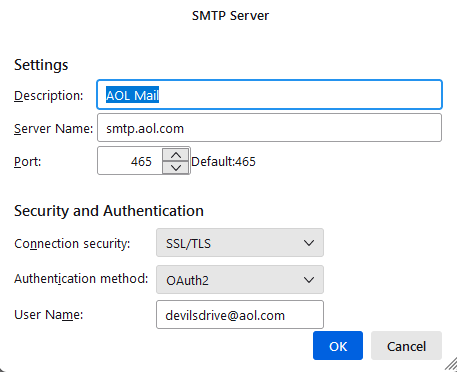The width and height of the screenshot is (457, 372).
Task: Click the Description field containing AOL Mail
Action: point(269,95)
